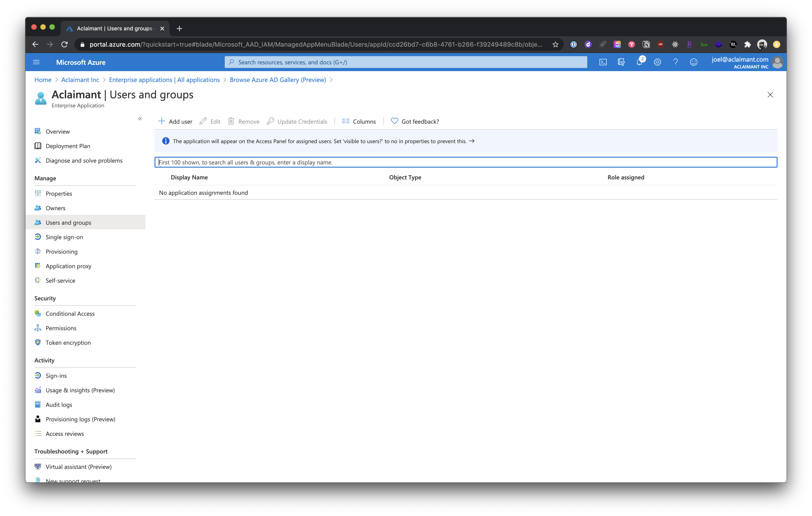Screen dimensions: 812x516
Task: Close the Users and groups blade
Action: [x=770, y=95]
